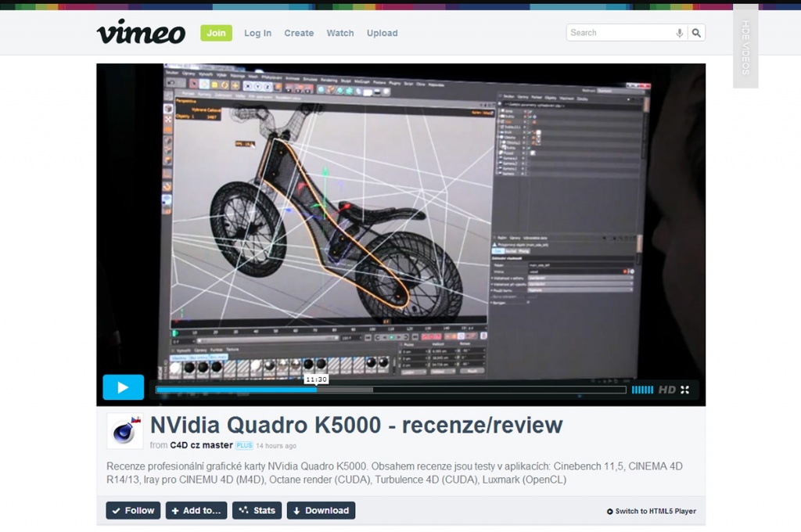801x532 pixels.
Task: Enter fullscreen with the expand icon
Action: pyautogui.click(x=685, y=390)
